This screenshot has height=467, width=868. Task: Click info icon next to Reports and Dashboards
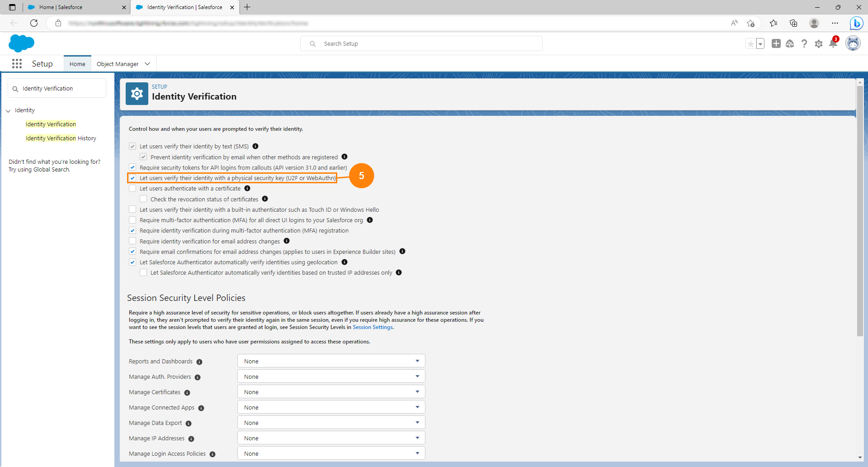point(199,362)
